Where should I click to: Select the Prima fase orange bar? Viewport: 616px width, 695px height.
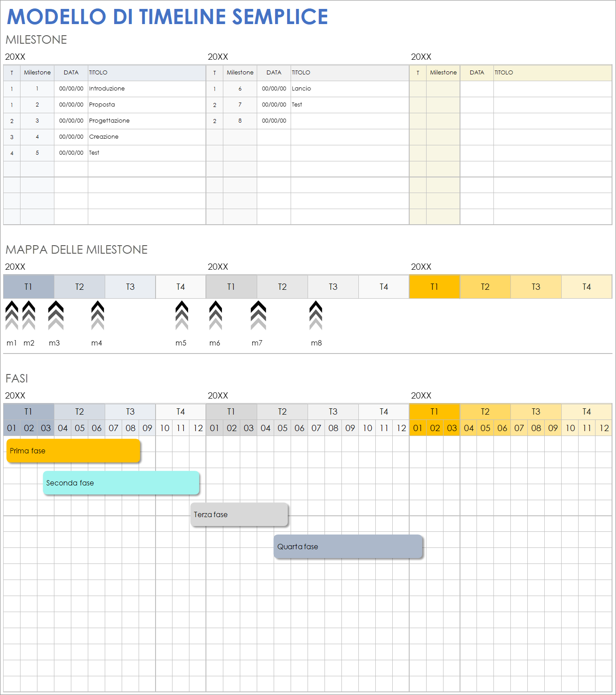74,451
